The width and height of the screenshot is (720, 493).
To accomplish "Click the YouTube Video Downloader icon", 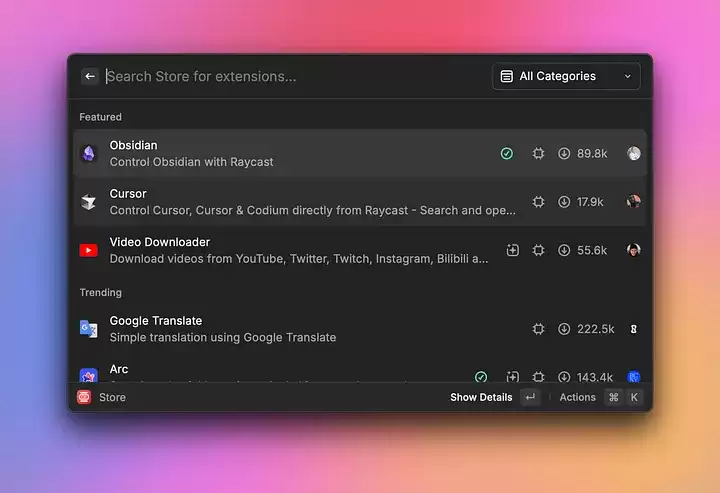I will coord(89,250).
